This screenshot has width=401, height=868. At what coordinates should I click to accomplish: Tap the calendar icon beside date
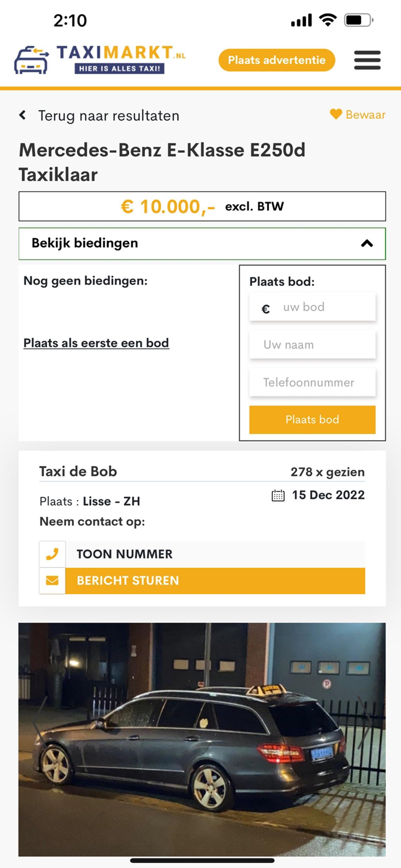pos(278,495)
